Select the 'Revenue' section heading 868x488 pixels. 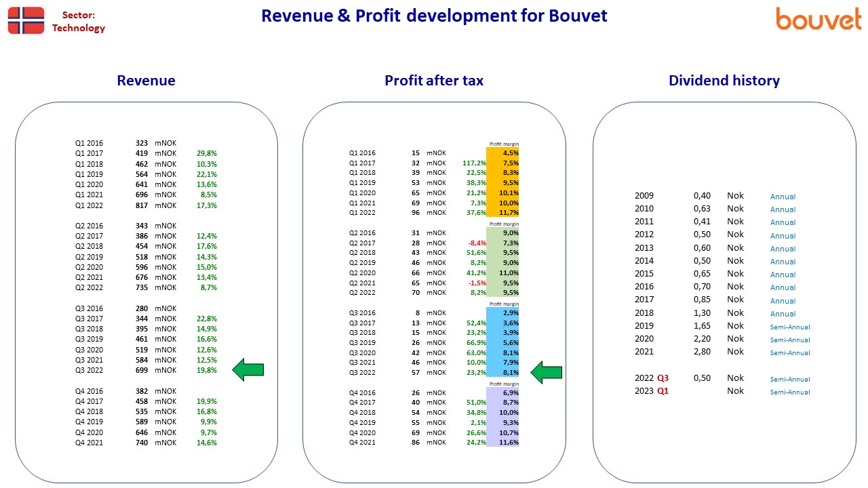pyautogui.click(x=146, y=81)
